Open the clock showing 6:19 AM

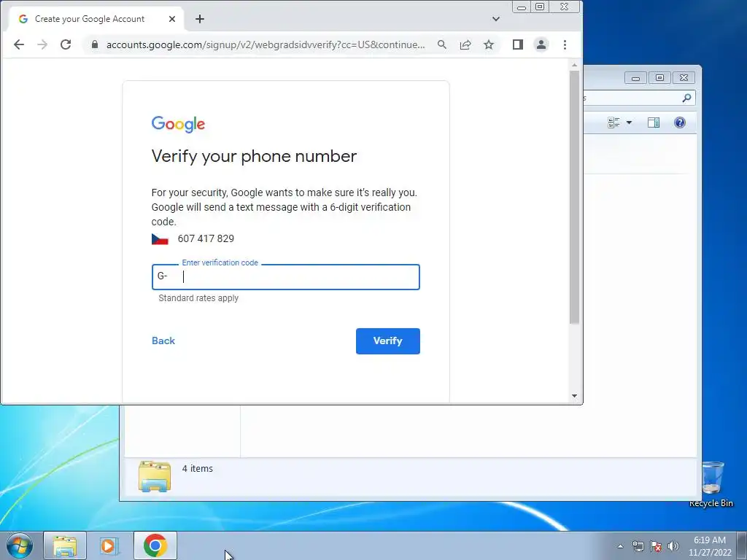[x=710, y=546]
